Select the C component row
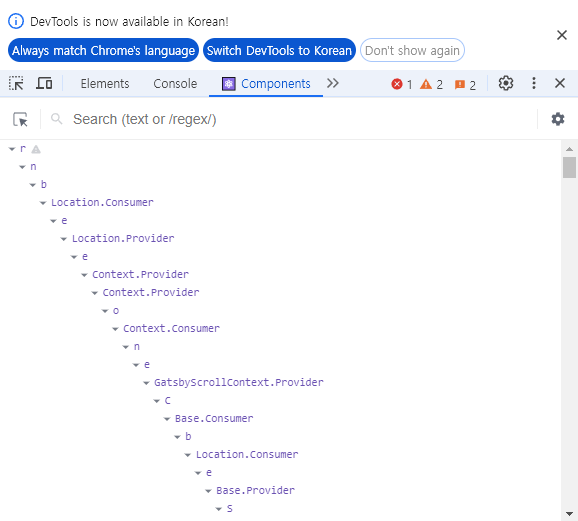Screen dimensions: 578x521 167,400
